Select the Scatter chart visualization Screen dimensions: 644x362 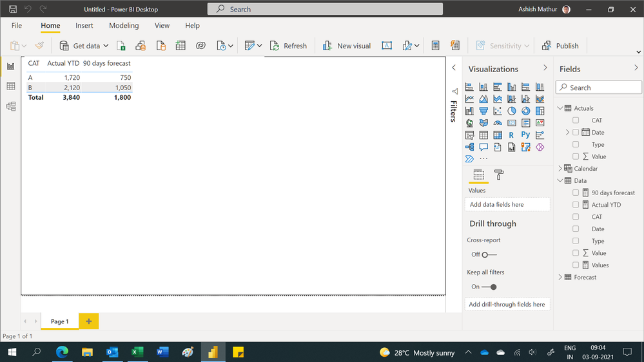tap(498, 111)
